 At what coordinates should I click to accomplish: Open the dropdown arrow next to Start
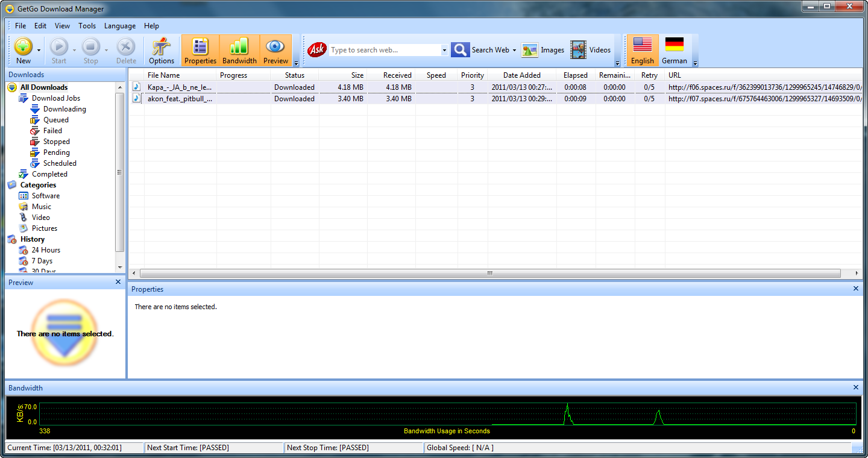(x=74, y=51)
